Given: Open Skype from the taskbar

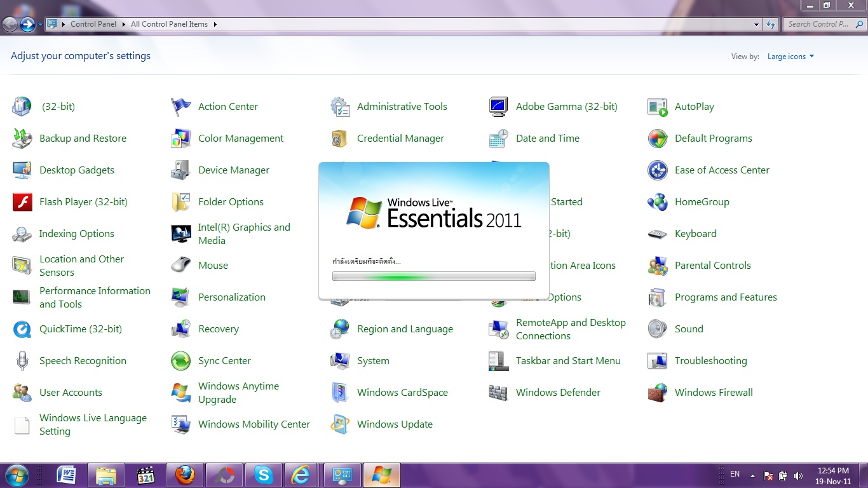Looking at the screenshot, I should (263, 475).
